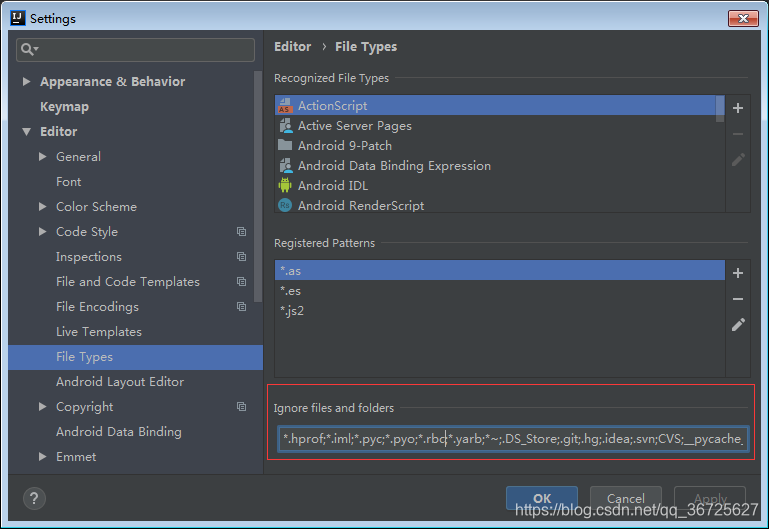Expand the Color Scheme node
The image size is (769, 529).
[x=43, y=206]
